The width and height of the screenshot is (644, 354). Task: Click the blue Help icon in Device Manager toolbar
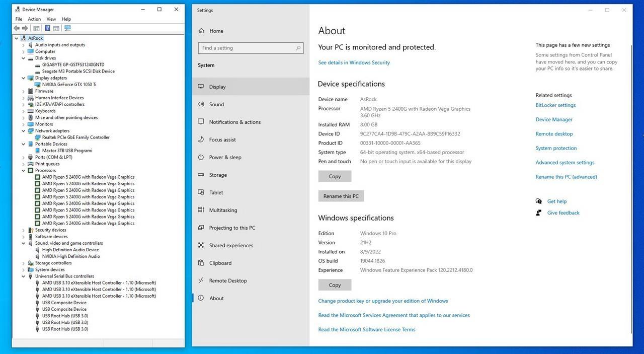pyautogui.click(x=47, y=28)
